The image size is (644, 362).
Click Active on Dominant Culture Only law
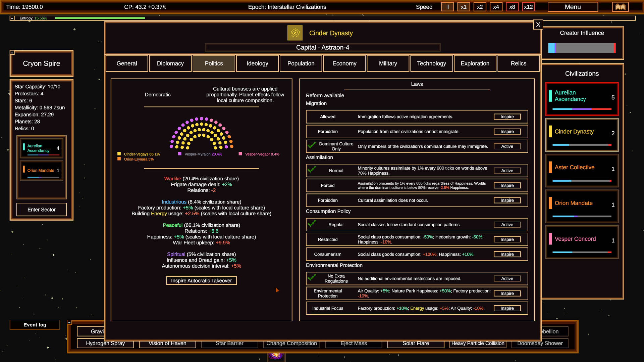[x=507, y=146]
